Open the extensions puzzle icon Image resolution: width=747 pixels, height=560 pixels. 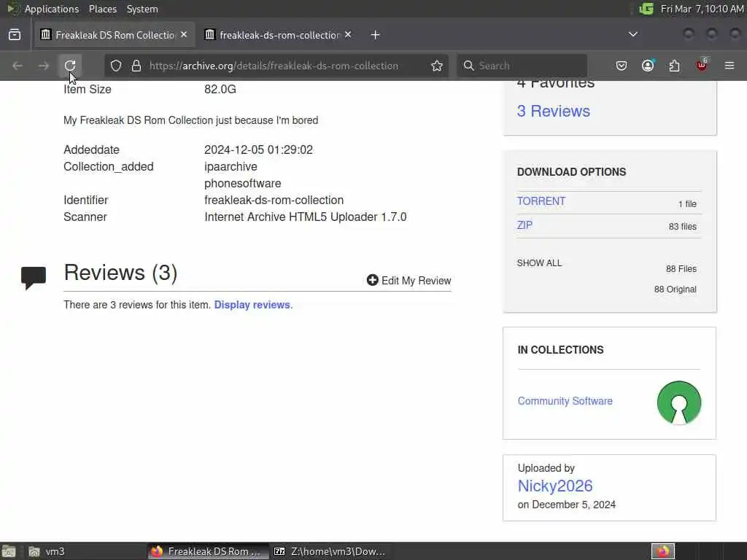pos(675,66)
